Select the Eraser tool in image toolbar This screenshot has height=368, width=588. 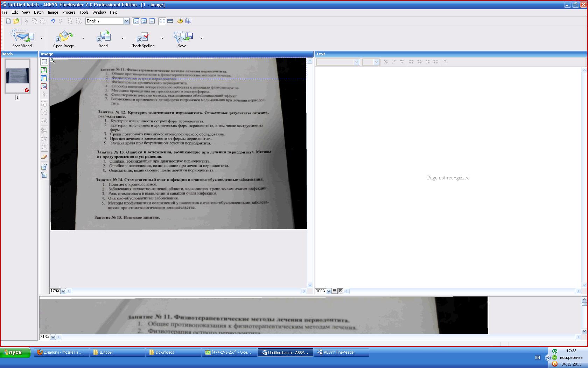click(x=44, y=157)
